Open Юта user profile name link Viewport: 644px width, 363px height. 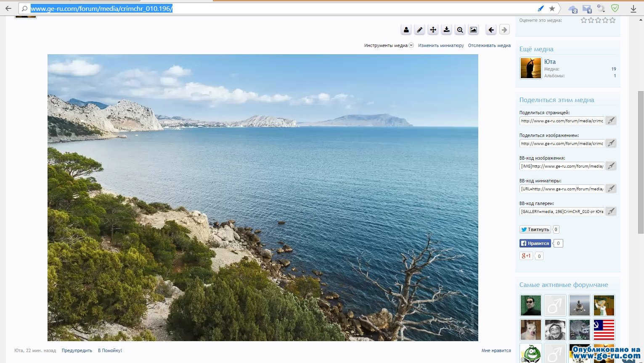coord(550,61)
